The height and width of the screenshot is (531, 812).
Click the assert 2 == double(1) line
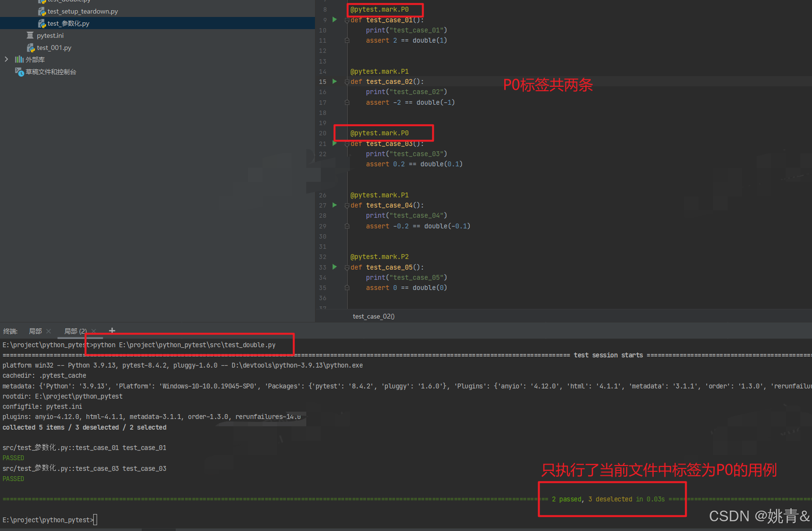(407, 40)
